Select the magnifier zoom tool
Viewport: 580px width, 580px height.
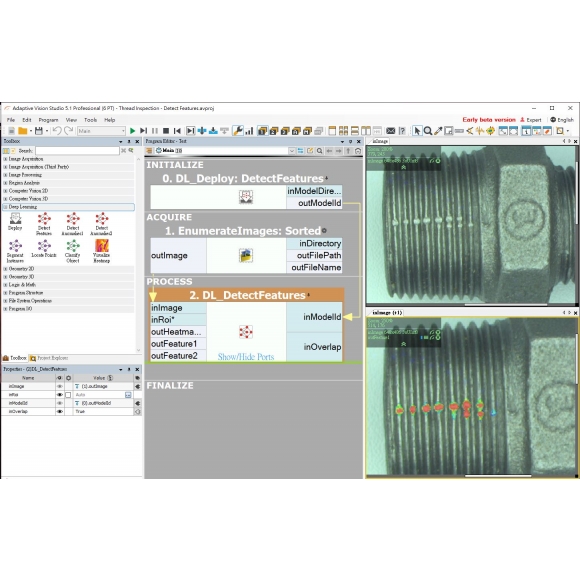click(428, 131)
